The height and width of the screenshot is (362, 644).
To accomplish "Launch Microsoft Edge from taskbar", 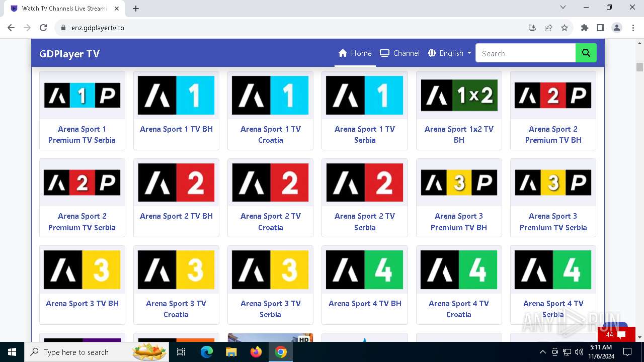I will [207, 352].
